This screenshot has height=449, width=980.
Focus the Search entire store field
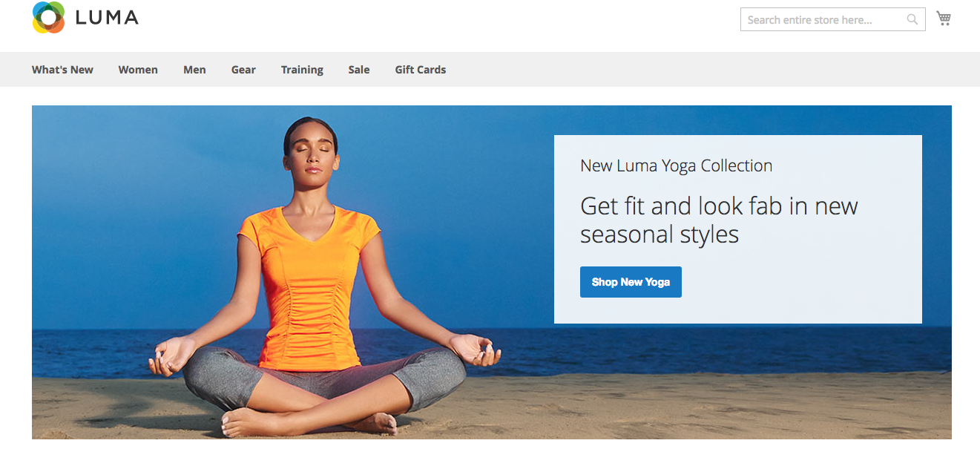coord(832,19)
